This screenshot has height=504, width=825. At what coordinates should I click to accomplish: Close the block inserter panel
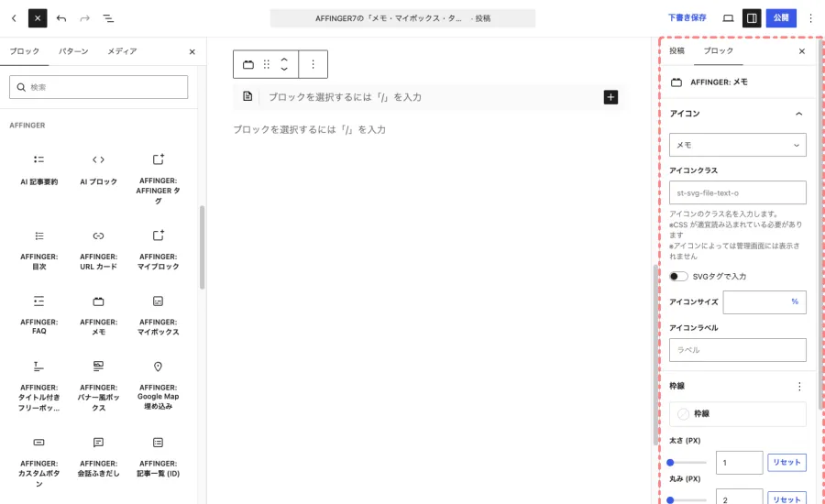pos(192,52)
